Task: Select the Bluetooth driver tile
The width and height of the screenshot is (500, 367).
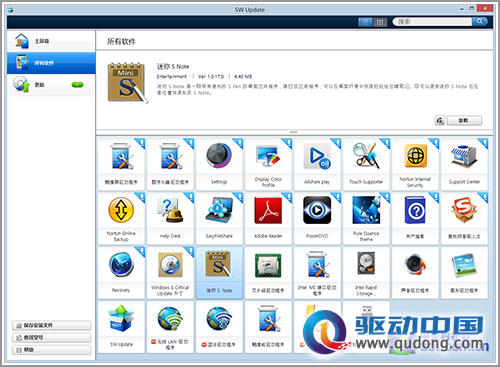Action: (x=219, y=327)
